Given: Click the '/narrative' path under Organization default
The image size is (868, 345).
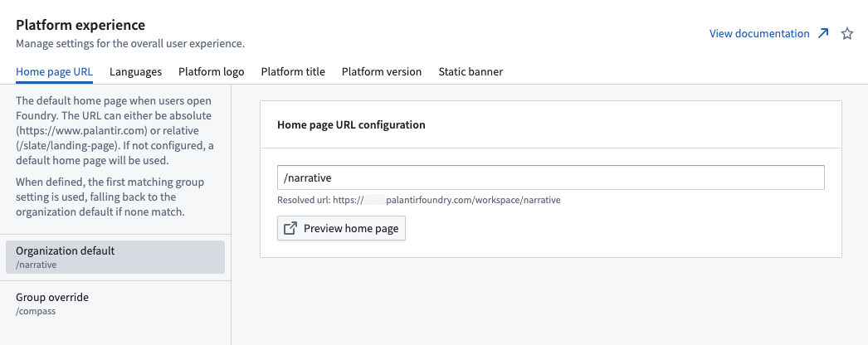Looking at the screenshot, I should (x=36, y=265).
